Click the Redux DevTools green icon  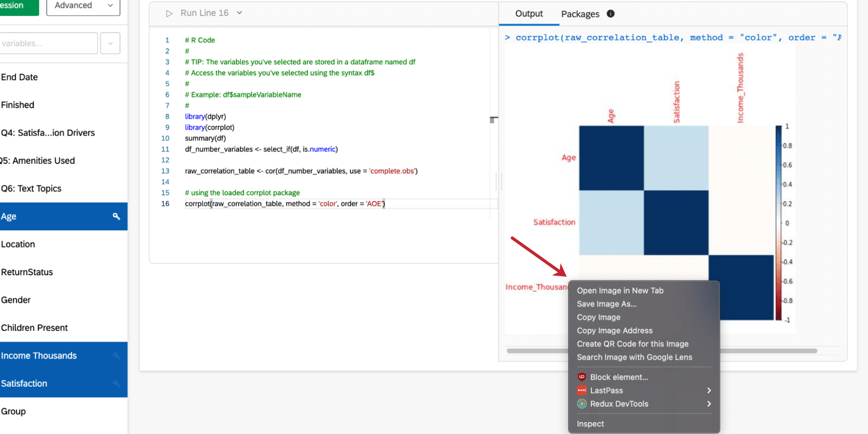[582, 404]
